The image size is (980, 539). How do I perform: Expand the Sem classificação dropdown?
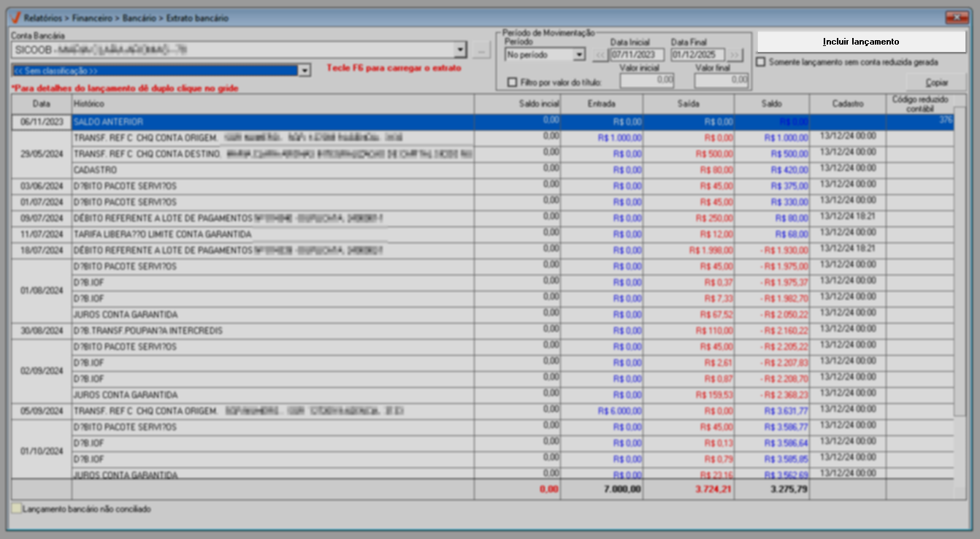click(305, 71)
